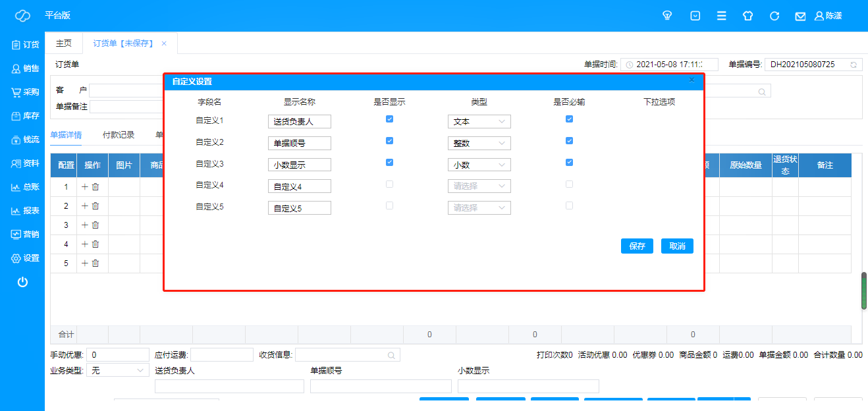Delete row 5 with trash icon
Viewport: 868px width, 411px height.
tap(95, 263)
